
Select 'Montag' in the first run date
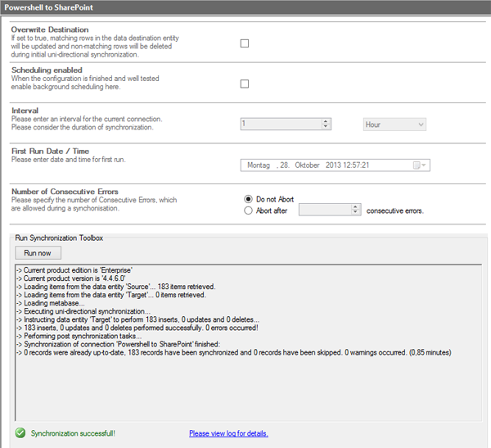(259, 165)
